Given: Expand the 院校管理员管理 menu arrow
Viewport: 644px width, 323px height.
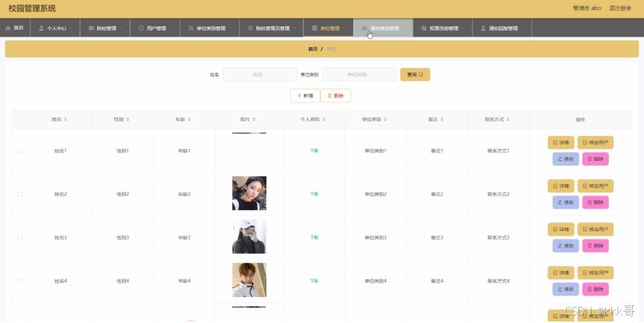Looking at the screenshot, I should 295,28.
